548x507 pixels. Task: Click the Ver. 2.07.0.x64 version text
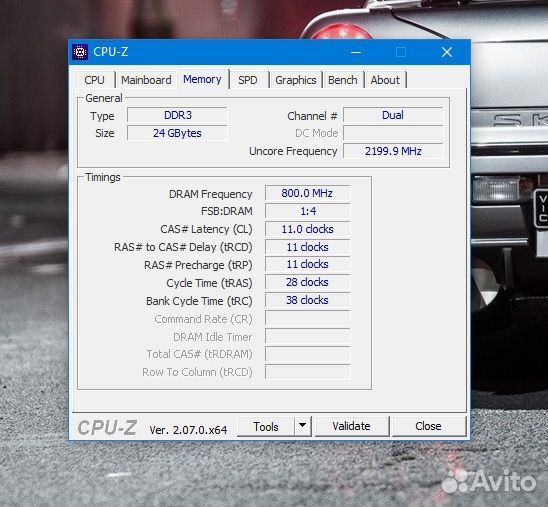tap(188, 430)
